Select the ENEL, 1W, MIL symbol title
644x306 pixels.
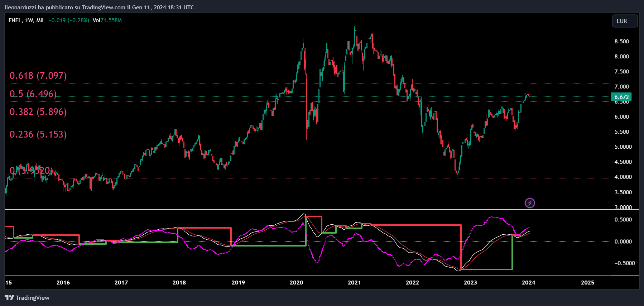[x=27, y=20]
